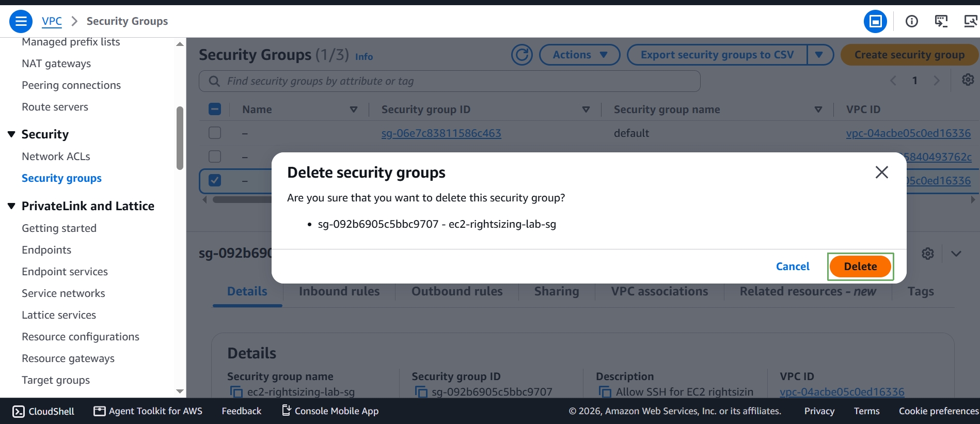Screen dimensions: 980x424
Task: Click the sidebar vertical scrollbar
Action: coord(180,138)
